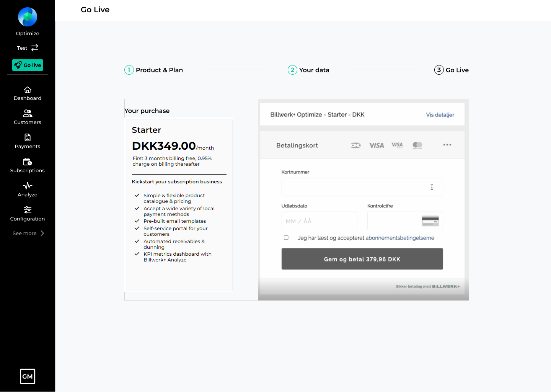Click the Betalingskort header
Image resolution: width=551 pixels, height=392 pixels.
[x=297, y=145]
